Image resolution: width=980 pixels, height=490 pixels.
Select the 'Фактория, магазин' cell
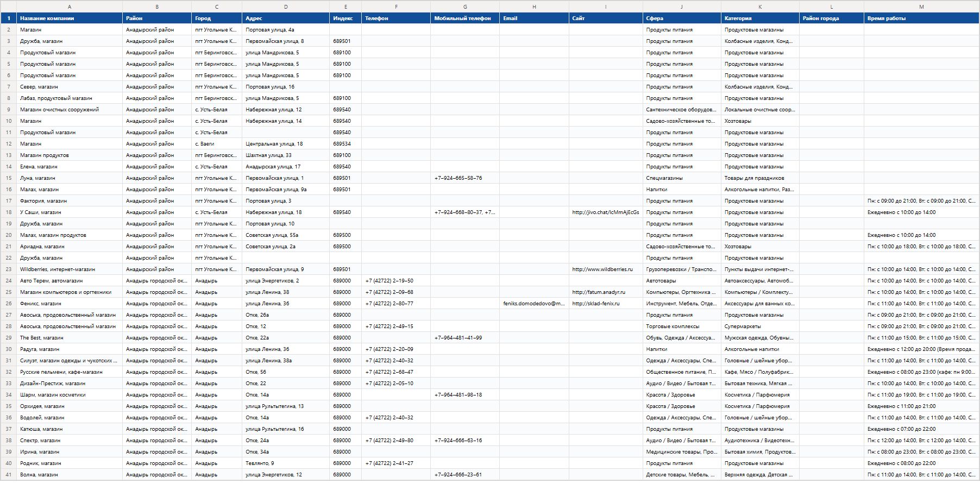[x=70, y=201]
